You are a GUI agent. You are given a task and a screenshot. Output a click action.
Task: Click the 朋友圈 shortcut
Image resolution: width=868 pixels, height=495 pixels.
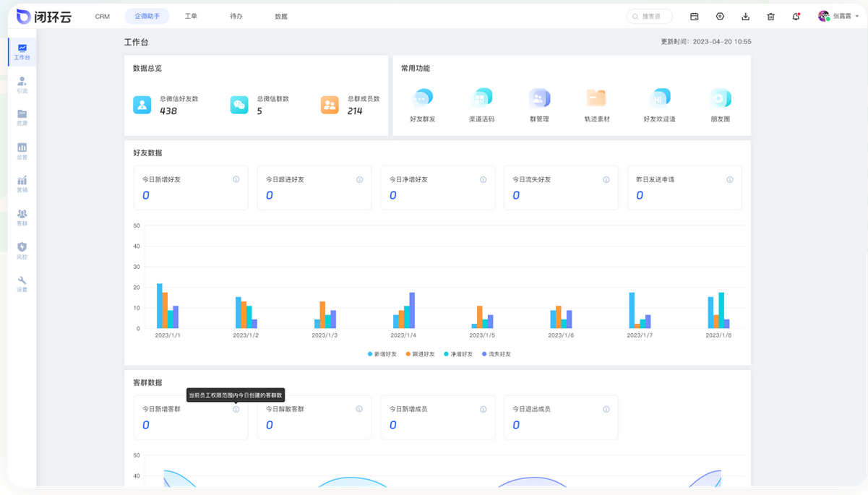tap(720, 98)
